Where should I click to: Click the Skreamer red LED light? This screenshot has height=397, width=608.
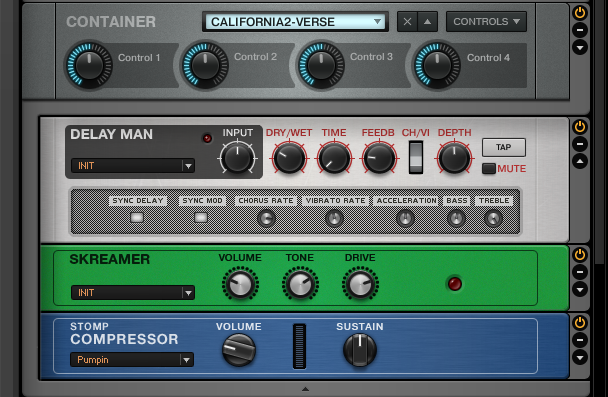(454, 283)
